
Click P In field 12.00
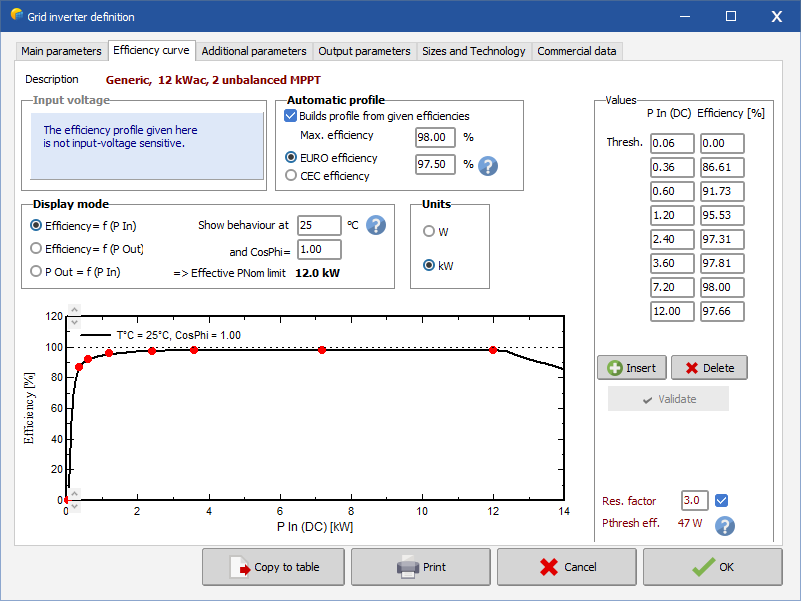[x=672, y=311]
